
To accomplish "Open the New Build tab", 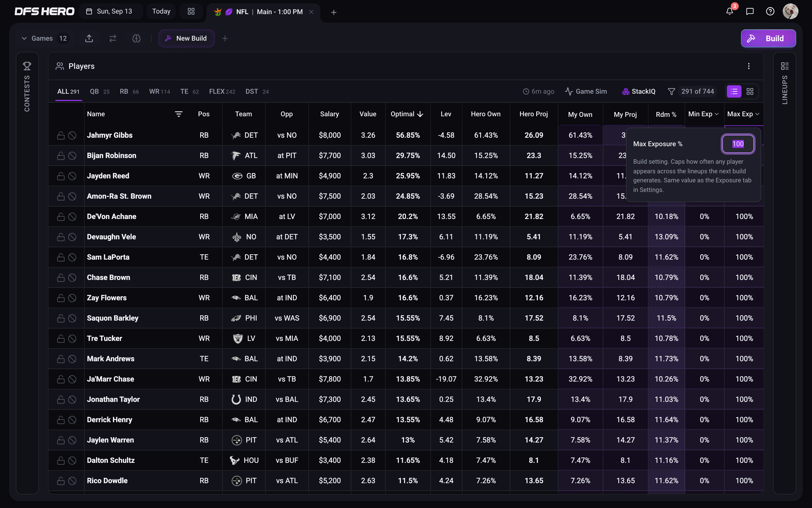I will click(186, 38).
